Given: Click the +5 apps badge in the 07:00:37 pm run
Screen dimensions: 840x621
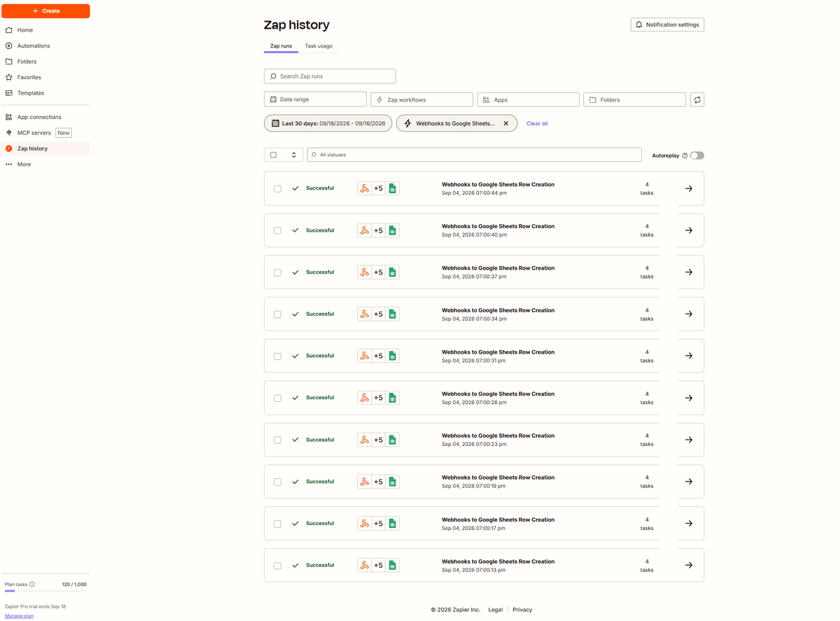Looking at the screenshot, I should pyautogui.click(x=378, y=272).
